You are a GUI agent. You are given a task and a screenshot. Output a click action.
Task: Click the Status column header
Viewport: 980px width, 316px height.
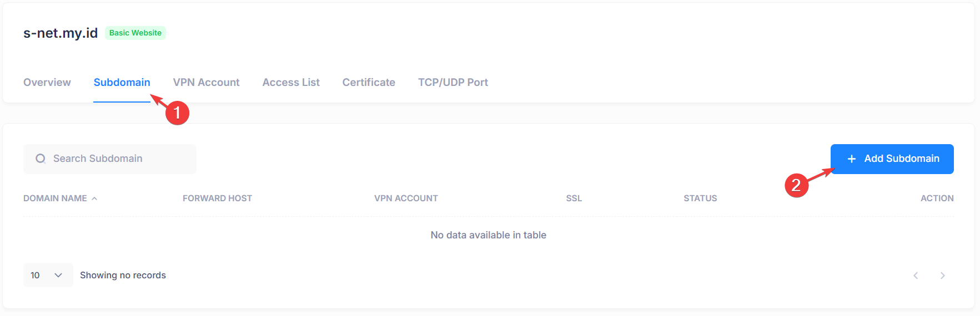pos(700,198)
